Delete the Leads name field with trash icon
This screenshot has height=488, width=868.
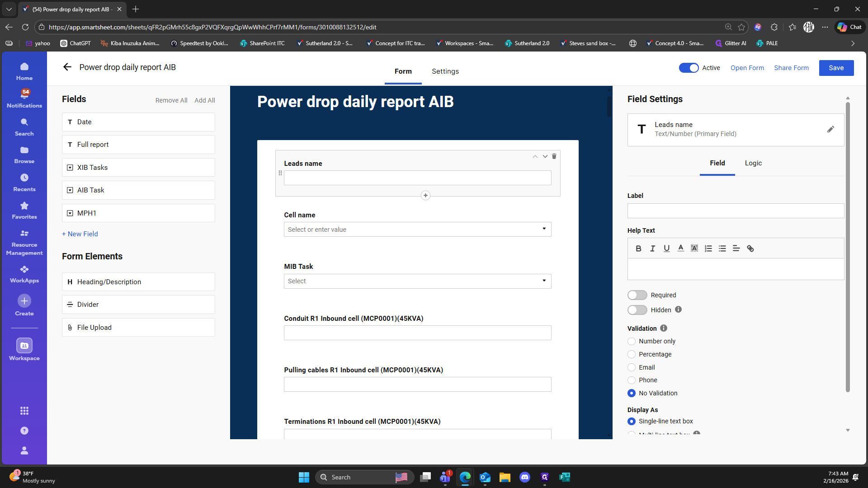point(554,156)
